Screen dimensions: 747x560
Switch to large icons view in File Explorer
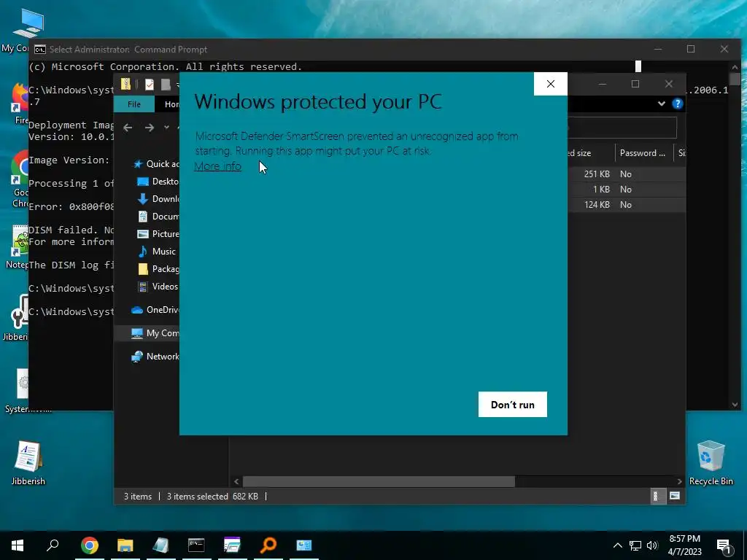click(x=675, y=496)
